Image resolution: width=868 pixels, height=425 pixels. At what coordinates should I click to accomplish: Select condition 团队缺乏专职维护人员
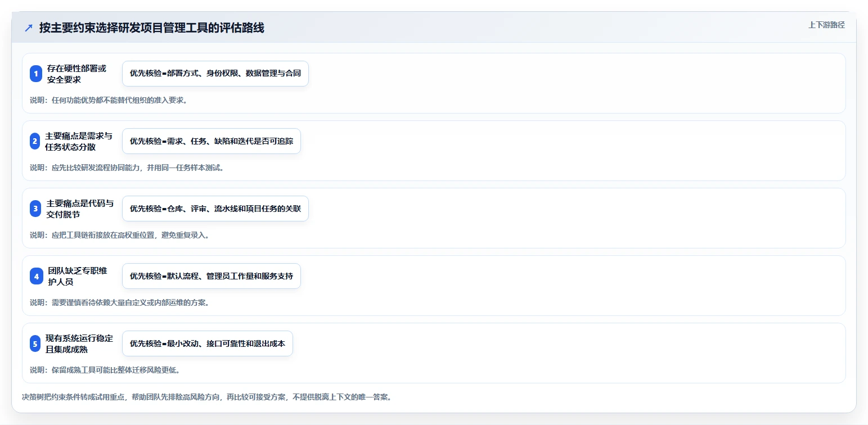[77, 276]
